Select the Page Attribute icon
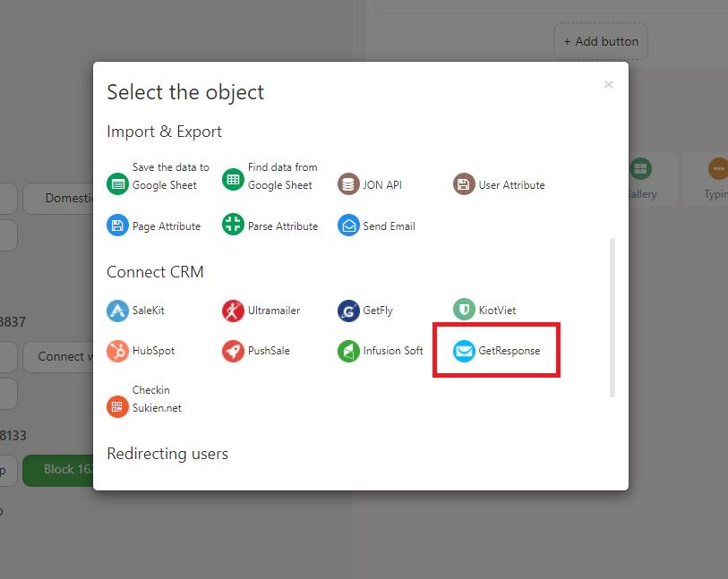Image resolution: width=728 pixels, height=579 pixels. coord(117,226)
